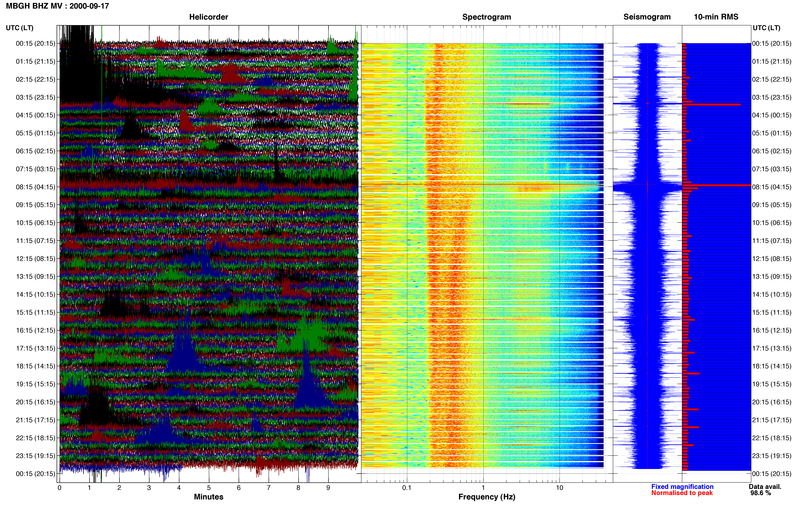Click the 'Fixed magnification' legend text
This screenshot has height=508, width=812.
coord(682,486)
